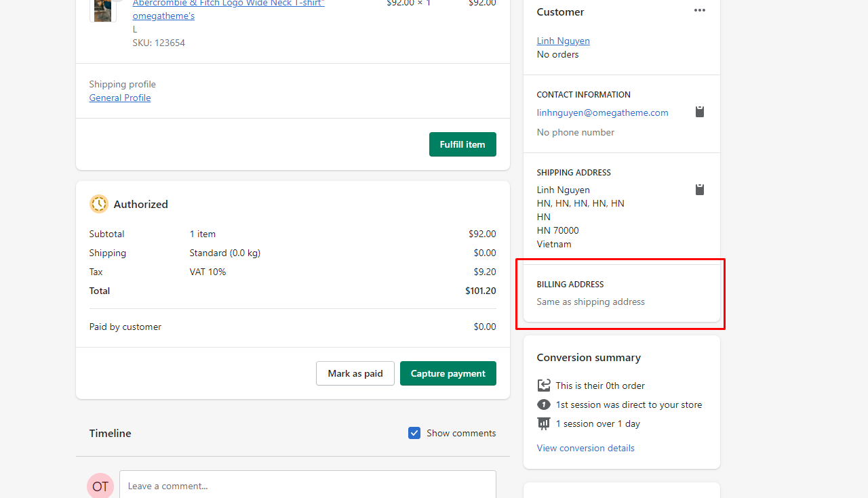Open the General Profile shipping link

pos(120,98)
